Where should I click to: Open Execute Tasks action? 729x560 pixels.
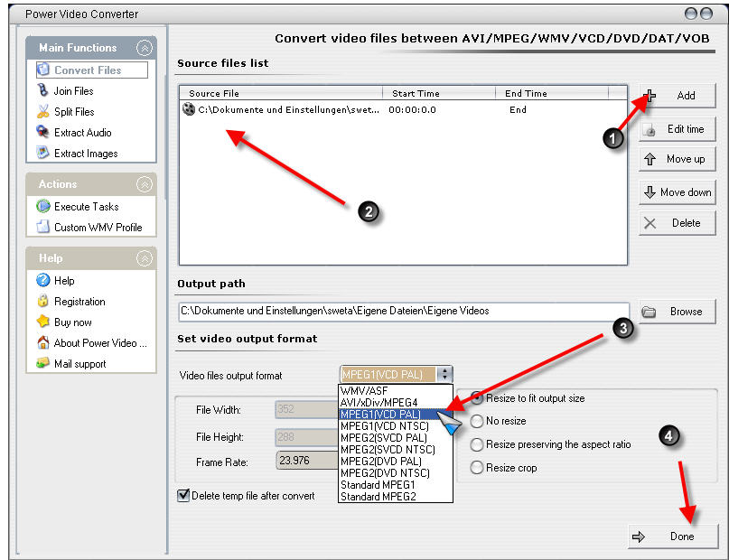click(87, 207)
